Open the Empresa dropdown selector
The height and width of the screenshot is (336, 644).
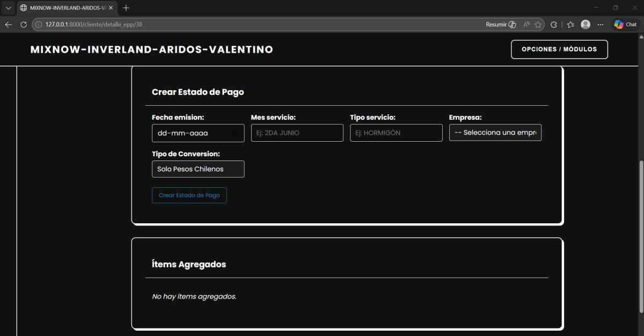tap(495, 133)
